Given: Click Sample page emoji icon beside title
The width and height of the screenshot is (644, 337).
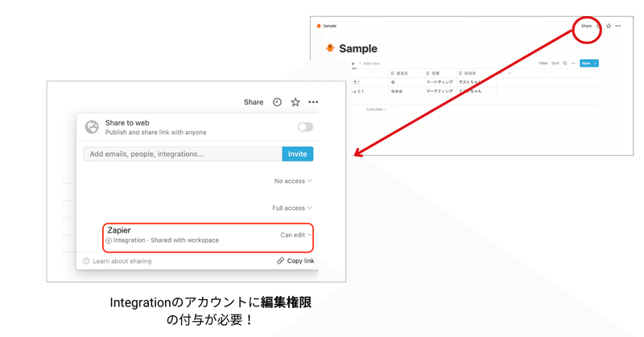Looking at the screenshot, I should (x=330, y=48).
